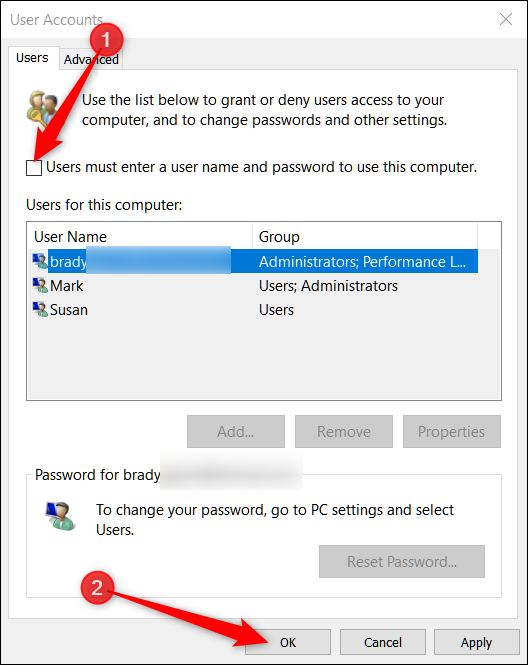Confirm changes with the OK button
Viewport: 528px width, 665px height.
pos(288,642)
